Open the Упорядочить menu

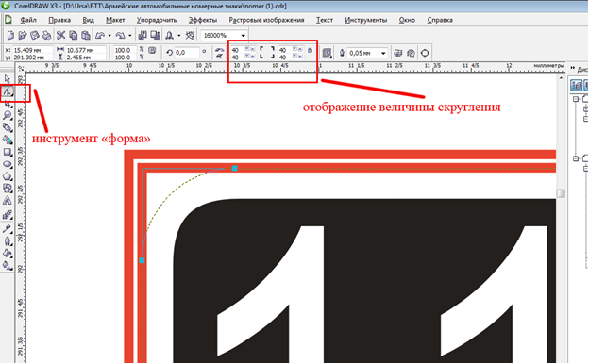pos(157,20)
